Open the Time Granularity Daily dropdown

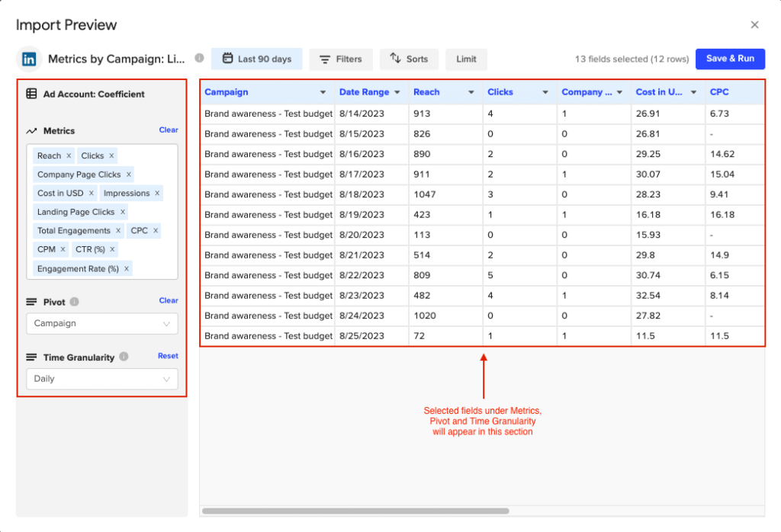pyautogui.click(x=102, y=379)
